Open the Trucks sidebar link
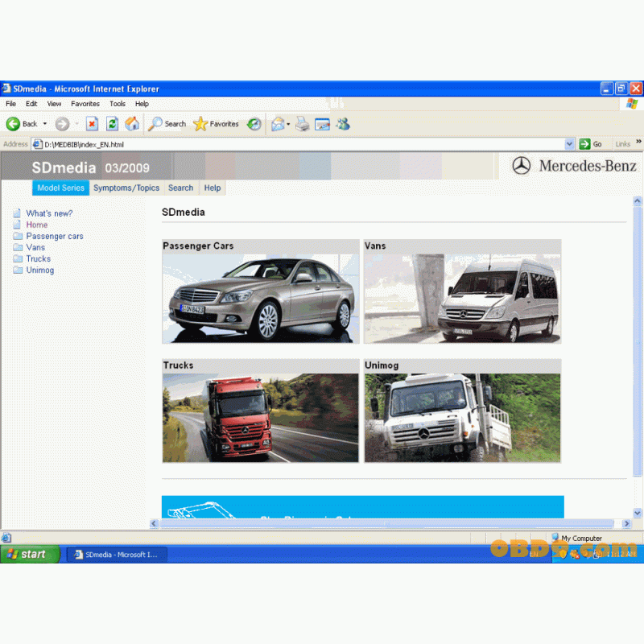 pyautogui.click(x=39, y=258)
